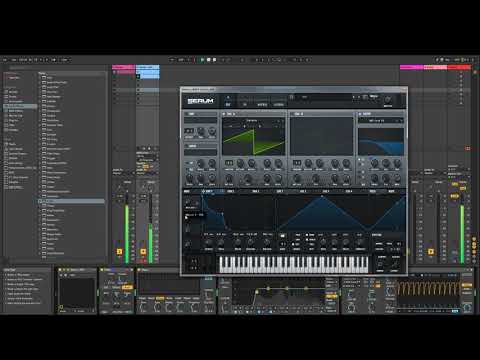Open the LFO shape folder icon
This screenshot has width=480, height=360.
click(x=282, y=236)
